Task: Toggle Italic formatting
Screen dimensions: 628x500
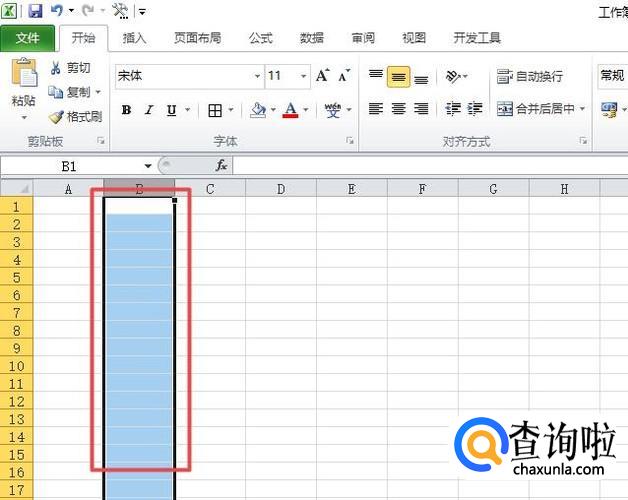Action: (149, 109)
